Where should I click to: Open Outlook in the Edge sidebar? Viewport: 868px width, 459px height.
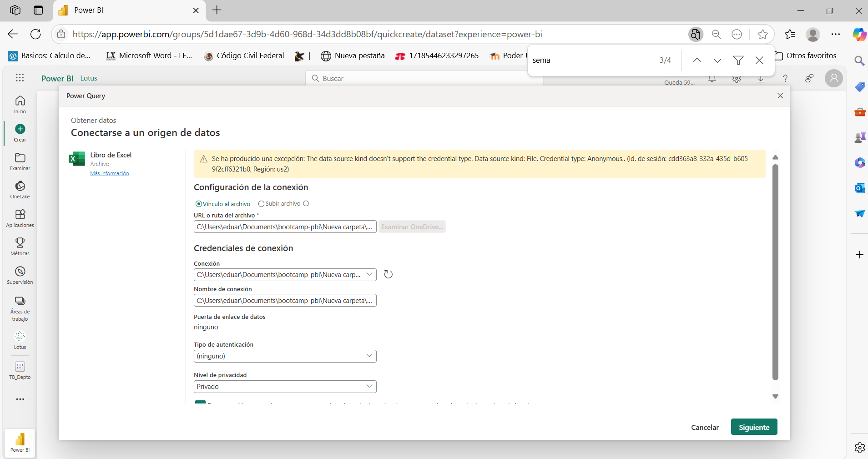pyautogui.click(x=859, y=188)
